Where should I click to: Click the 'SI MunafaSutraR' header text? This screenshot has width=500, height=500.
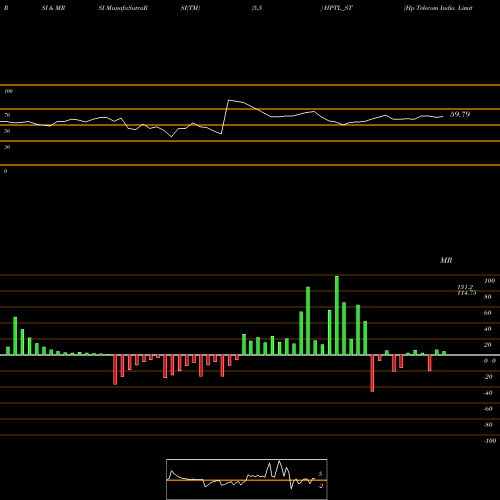123,8
